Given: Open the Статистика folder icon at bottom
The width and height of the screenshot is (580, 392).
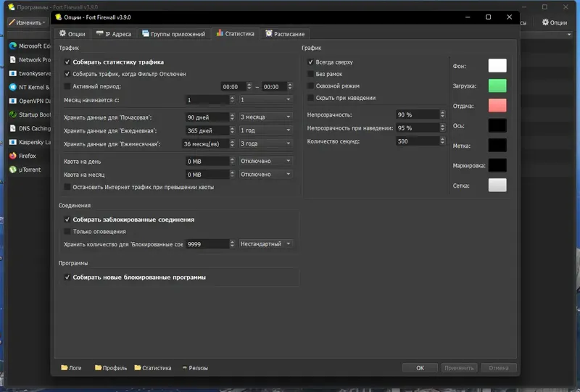Looking at the screenshot, I should click(x=138, y=367).
